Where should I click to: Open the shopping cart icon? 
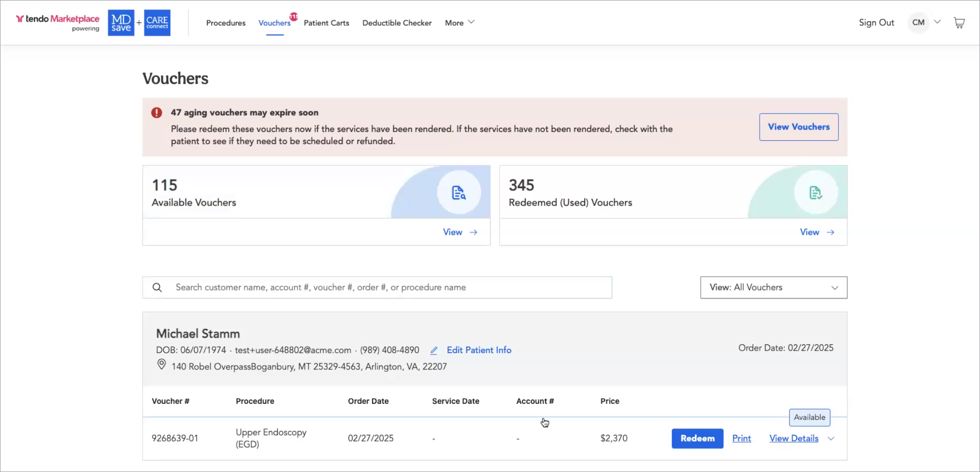(x=959, y=23)
